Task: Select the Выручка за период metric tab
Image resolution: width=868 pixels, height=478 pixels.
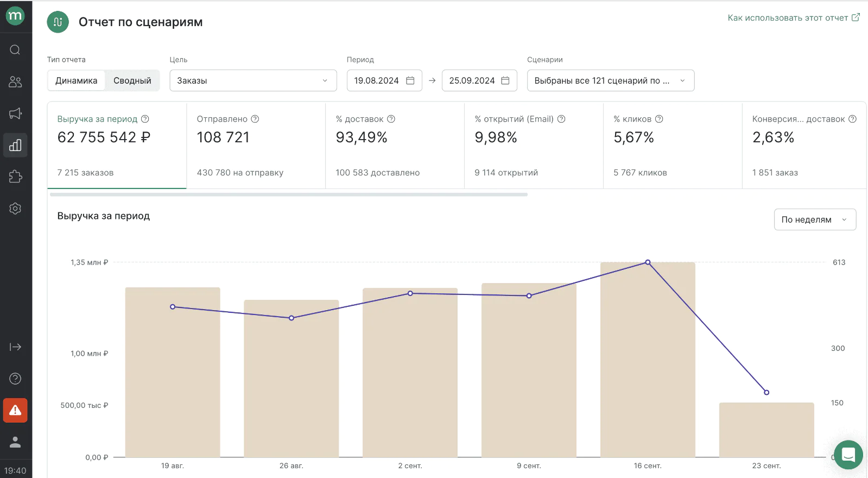Action: [117, 146]
